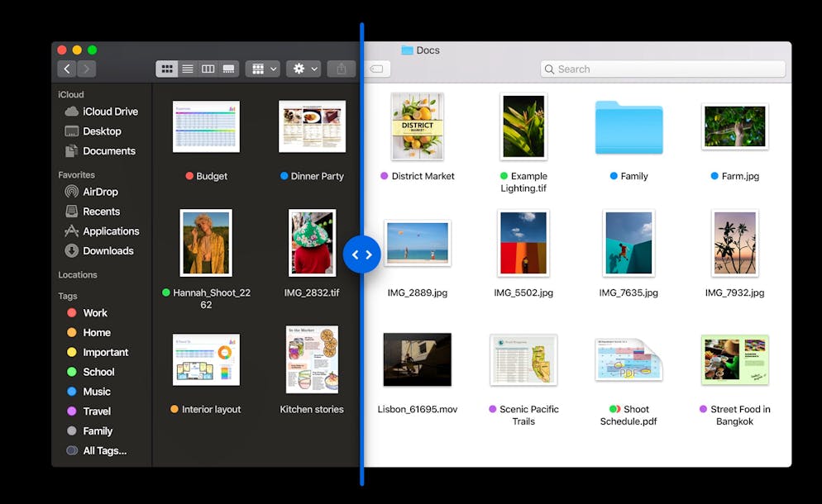Screen dimensions: 822x504
Task: Switch to icon view
Action: pos(166,69)
